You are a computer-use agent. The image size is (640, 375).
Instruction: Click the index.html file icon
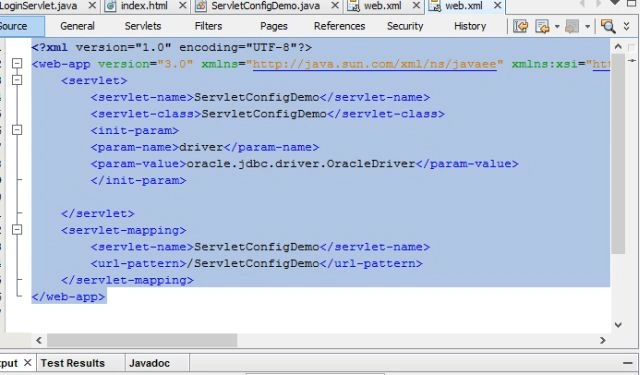coord(110,6)
